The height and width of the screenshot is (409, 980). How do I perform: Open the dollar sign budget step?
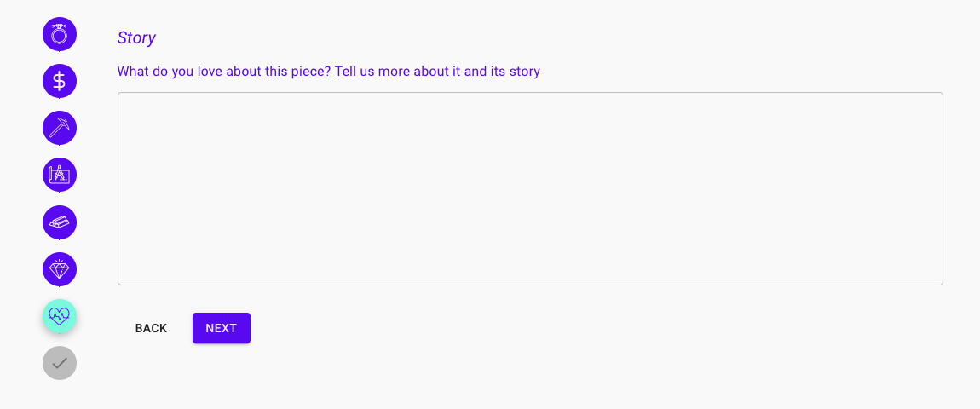point(60,81)
